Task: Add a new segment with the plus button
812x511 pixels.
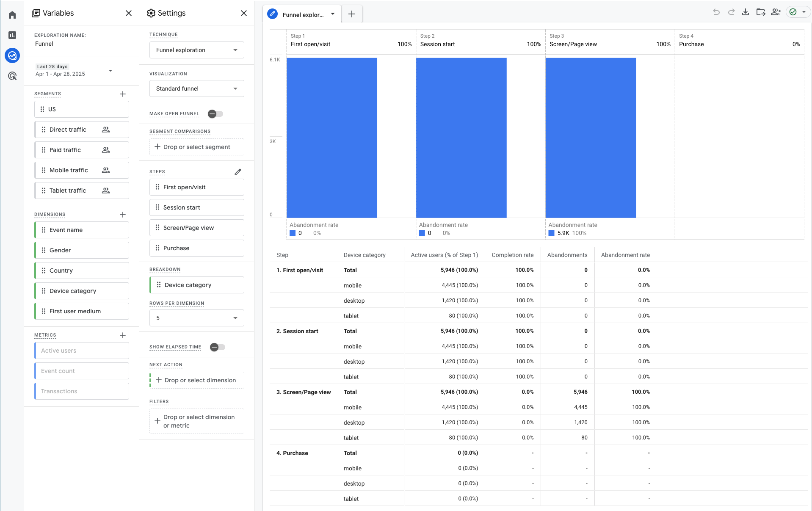Action: 123,94
